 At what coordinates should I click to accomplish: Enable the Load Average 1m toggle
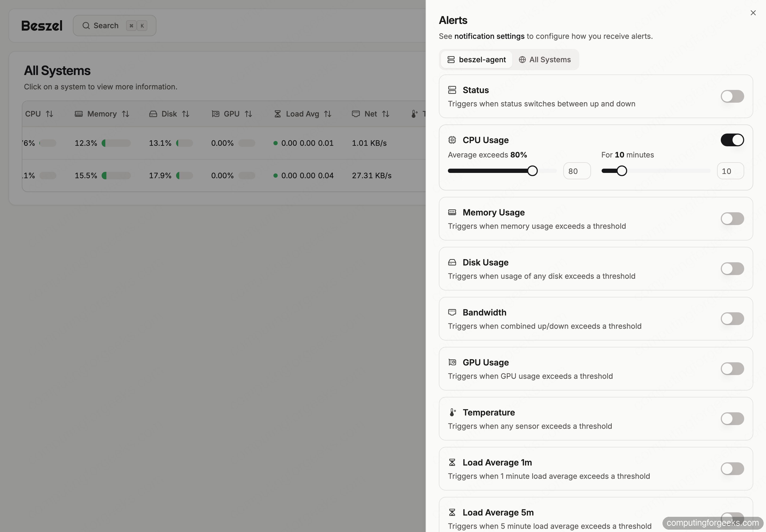point(732,469)
